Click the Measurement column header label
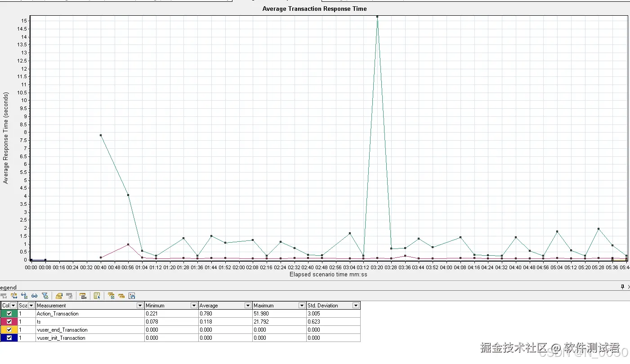Screen dimensions: 630x364 (x=51, y=306)
